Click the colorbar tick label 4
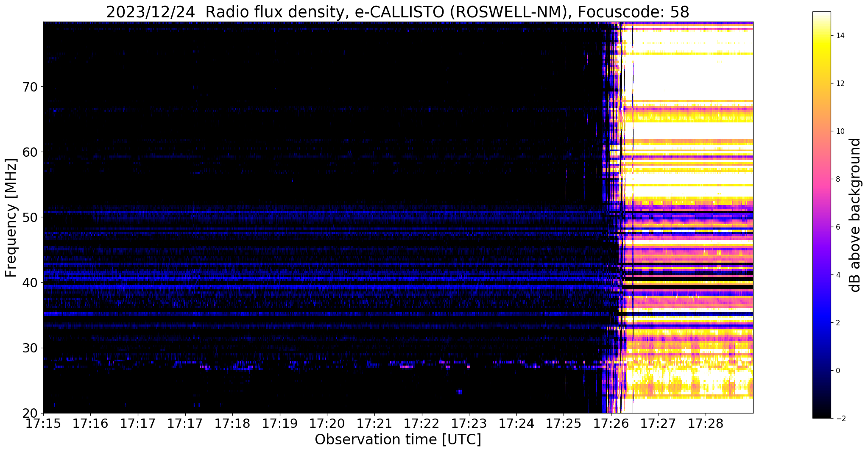 (x=837, y=275)
